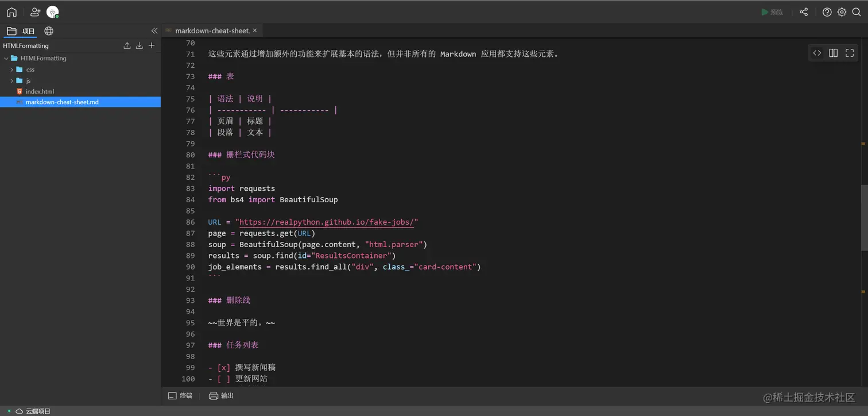The image size is (868, 416).
Task: Place cursor on '### 删除线' heading
Action: click(x=229, y=301)
